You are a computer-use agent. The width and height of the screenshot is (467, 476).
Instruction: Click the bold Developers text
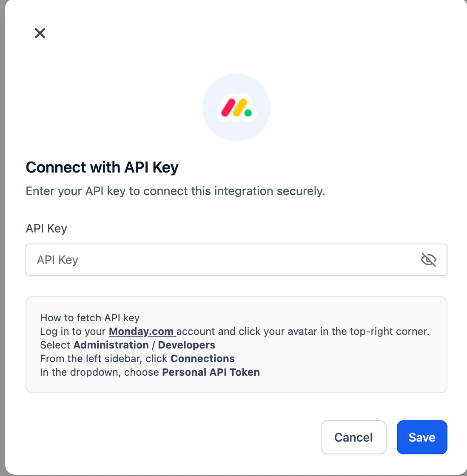(x=187, y=345)
